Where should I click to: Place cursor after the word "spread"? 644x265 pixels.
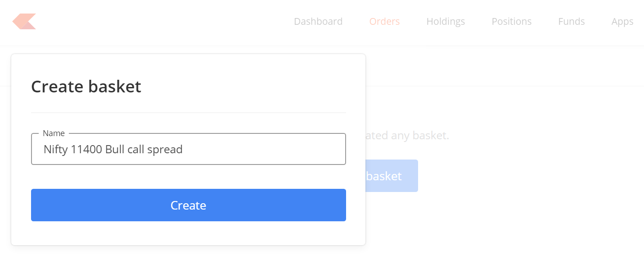[184, 149]
